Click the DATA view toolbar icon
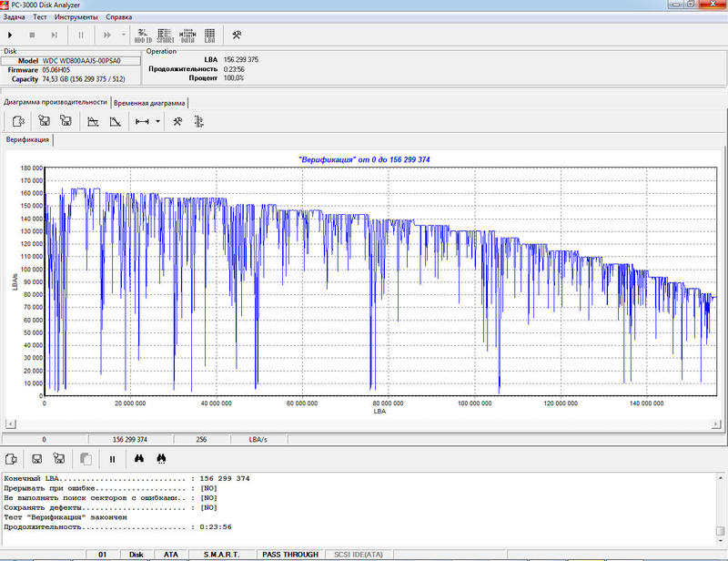This screenshot has height=561, width=728. 187,35
